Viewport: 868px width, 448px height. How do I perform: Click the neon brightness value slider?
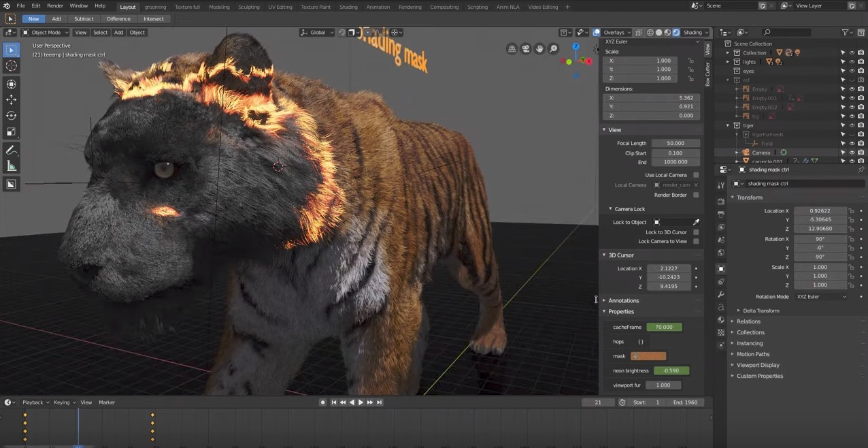coord(671,370)
